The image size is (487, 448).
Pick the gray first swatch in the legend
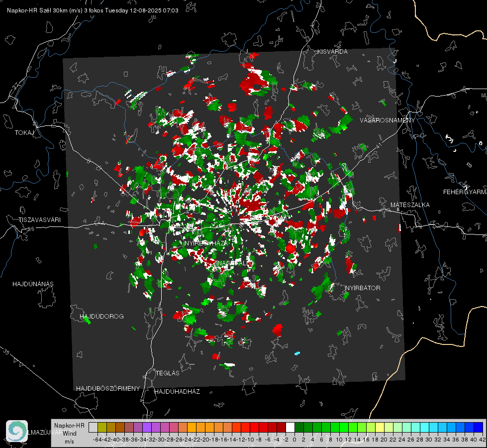point(93,427)
